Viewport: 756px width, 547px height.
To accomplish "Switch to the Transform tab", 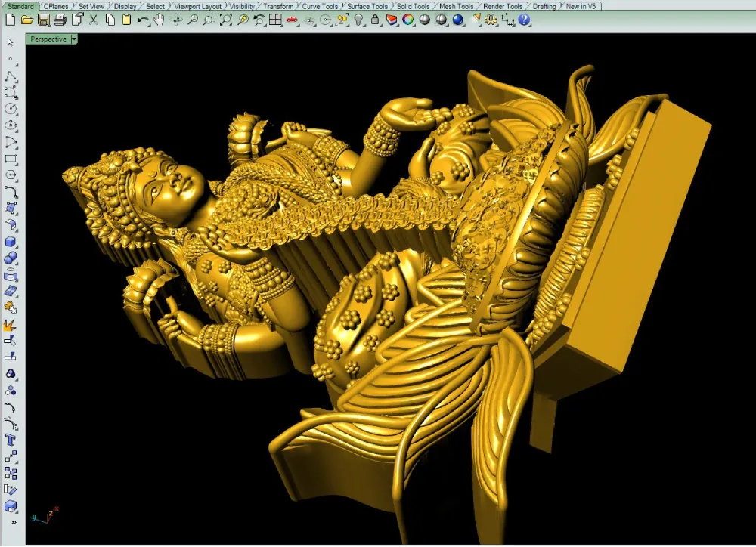I will pos(278,6).
